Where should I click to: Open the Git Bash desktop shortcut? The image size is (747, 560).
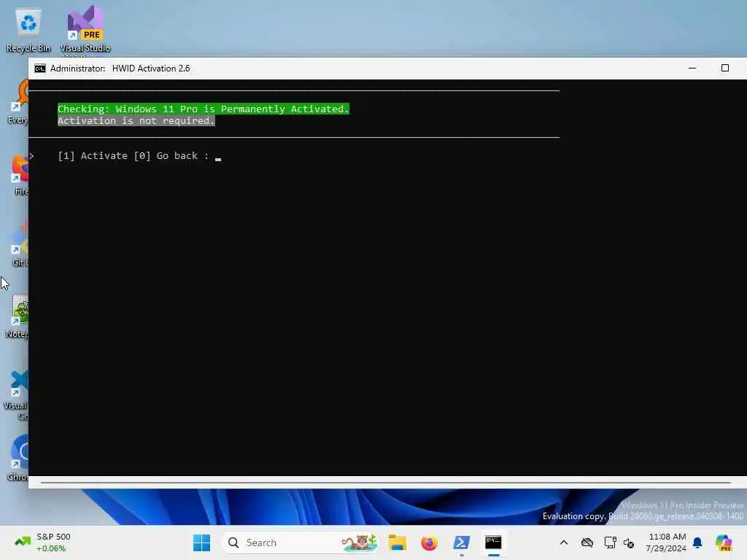tap(19, 245)
